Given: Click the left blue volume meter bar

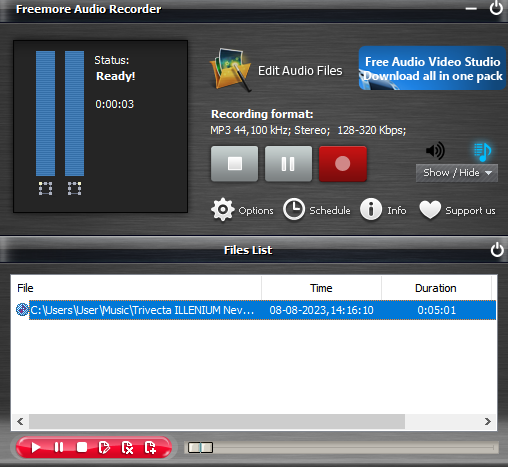Looking at the screenshot, I should [45, 113].
